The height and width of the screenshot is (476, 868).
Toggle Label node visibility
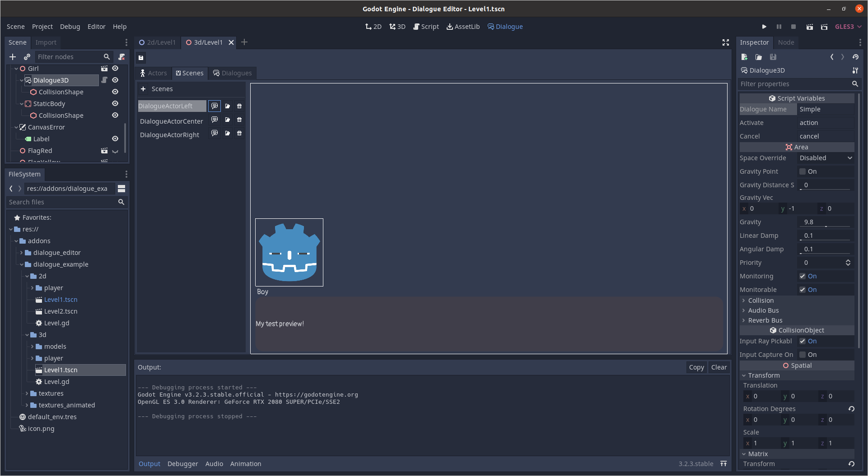click(115, 139)
